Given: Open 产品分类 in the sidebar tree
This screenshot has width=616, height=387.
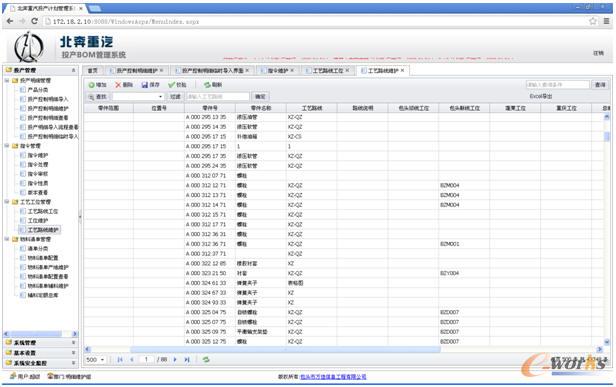Looking at the screenshot, I should pos(38,90).
